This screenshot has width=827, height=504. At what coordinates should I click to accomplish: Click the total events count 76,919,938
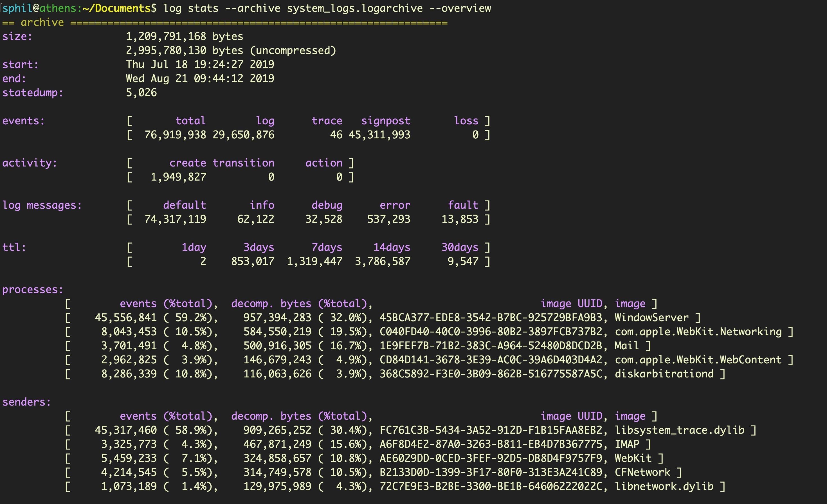coord(175,135)
